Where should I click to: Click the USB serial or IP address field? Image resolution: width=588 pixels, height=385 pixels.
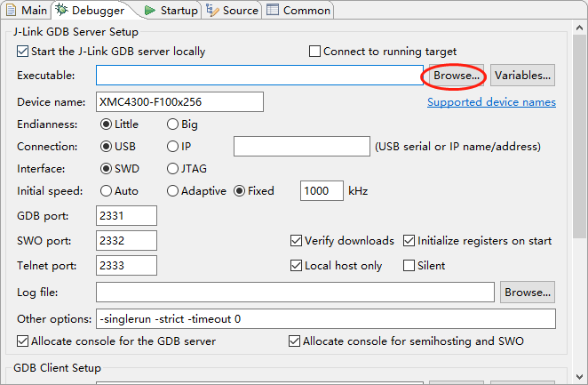302,146
